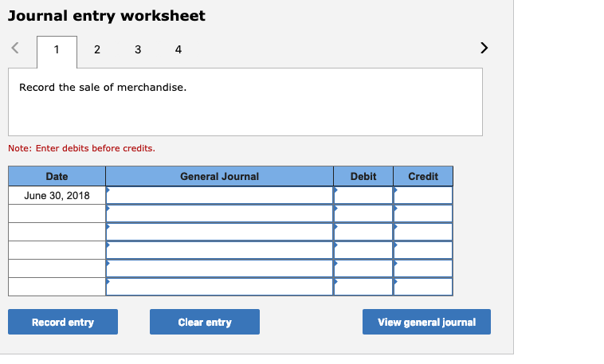Screen dimensions: 604x364
Task: Click the Clear entry button
Action: (x=205, y=322)
